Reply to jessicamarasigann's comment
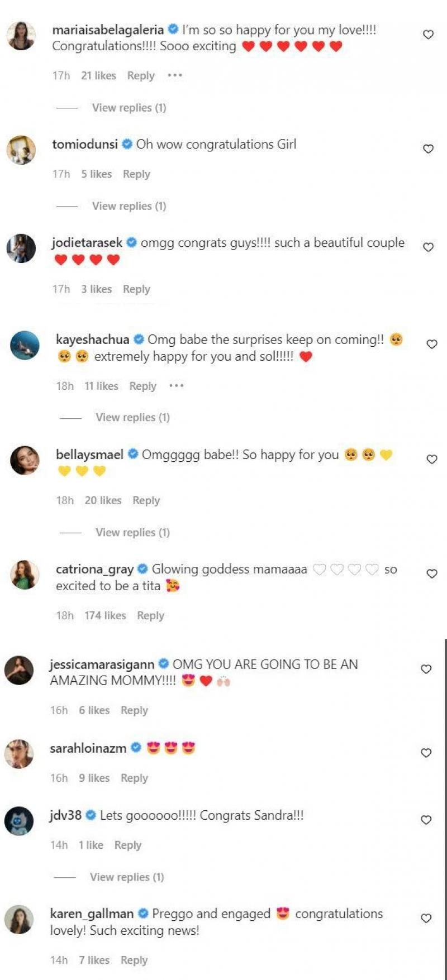The width and height of the screenshot is (447, 980). pos(134,710)
